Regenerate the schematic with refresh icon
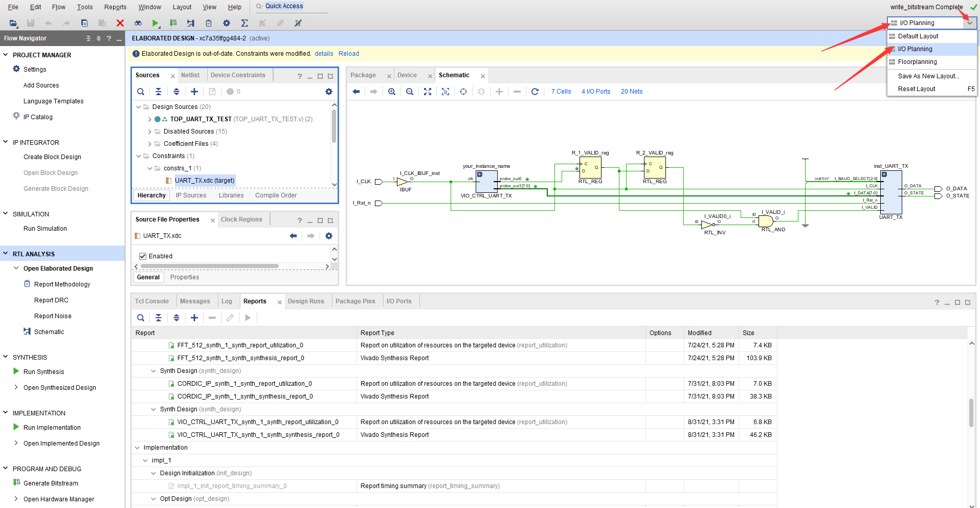This screenshot has width=980, height=508. [535, 92]
